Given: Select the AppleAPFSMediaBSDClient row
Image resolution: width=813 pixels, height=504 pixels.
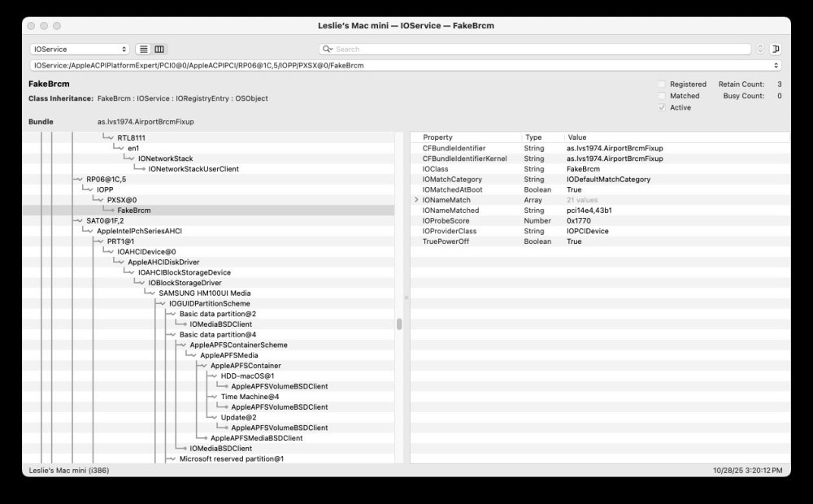Looking at the screenshot, I should tap(208, 438).
